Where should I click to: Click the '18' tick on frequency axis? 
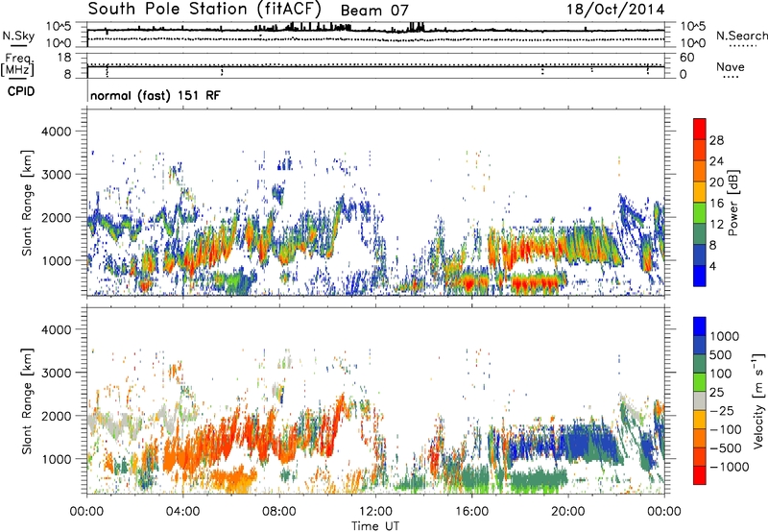click(64, 58)
